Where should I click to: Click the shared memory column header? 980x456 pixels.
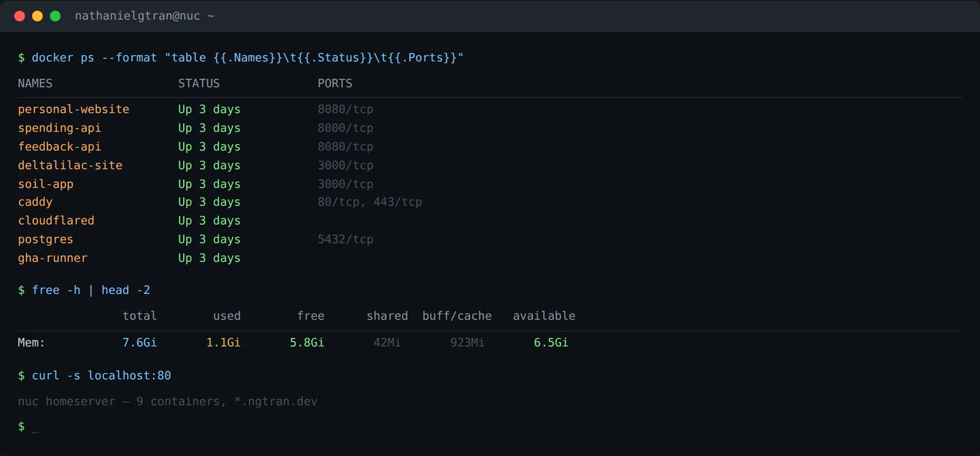[387, 316]
